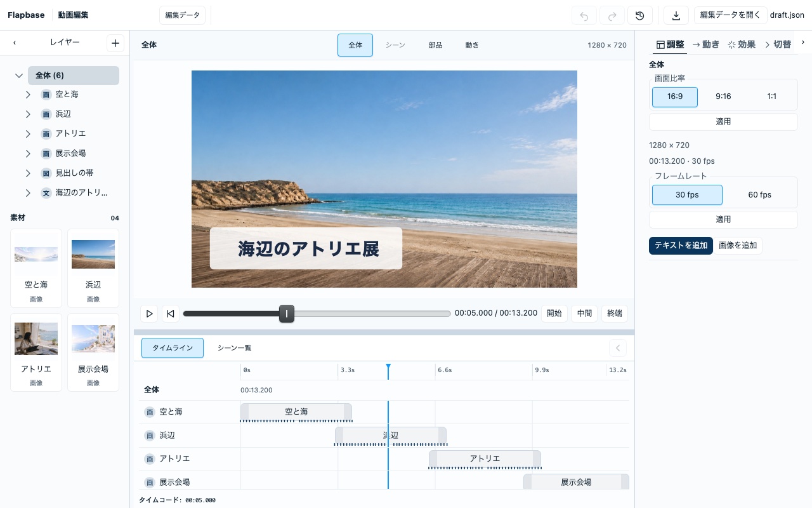The image size is (812, 508).
Task: Collapse the layer panel with left chevron
Action: coord(15,43)
